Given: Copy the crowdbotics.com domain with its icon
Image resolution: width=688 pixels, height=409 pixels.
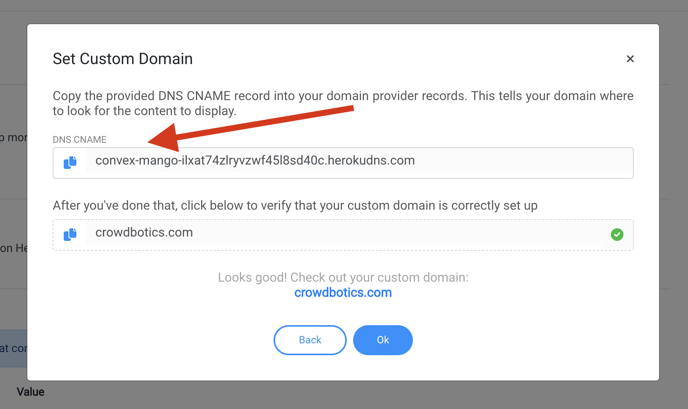Looking at the screenshot, I should click(x=70, y=234).
